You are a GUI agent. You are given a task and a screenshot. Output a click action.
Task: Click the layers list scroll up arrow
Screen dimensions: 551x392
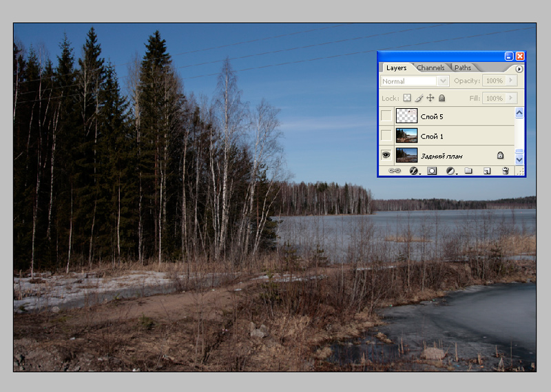519,113
